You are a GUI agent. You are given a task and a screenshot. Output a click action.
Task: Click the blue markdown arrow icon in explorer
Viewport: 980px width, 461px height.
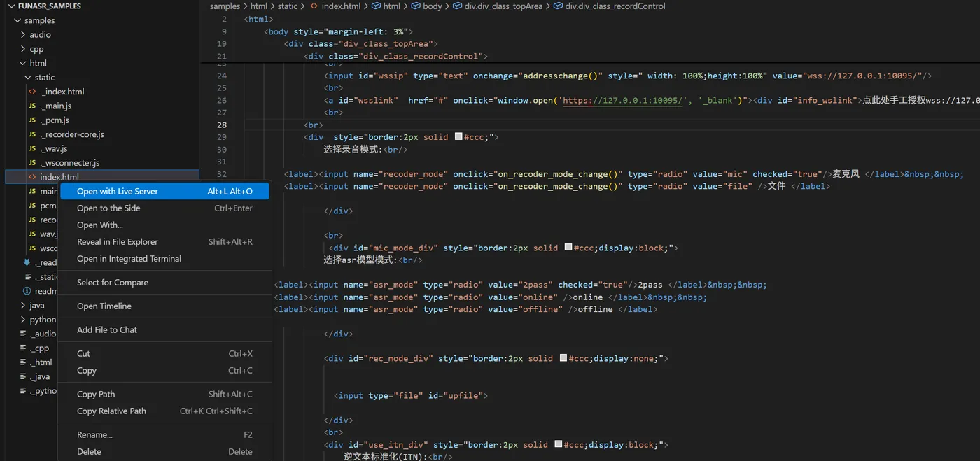coord(27,262)
